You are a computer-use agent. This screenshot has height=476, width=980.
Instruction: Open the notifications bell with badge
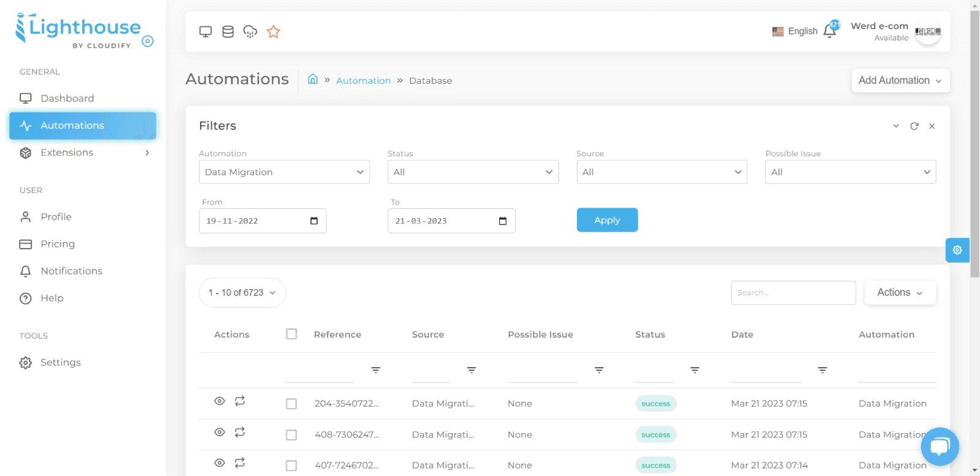coord(830,31)
